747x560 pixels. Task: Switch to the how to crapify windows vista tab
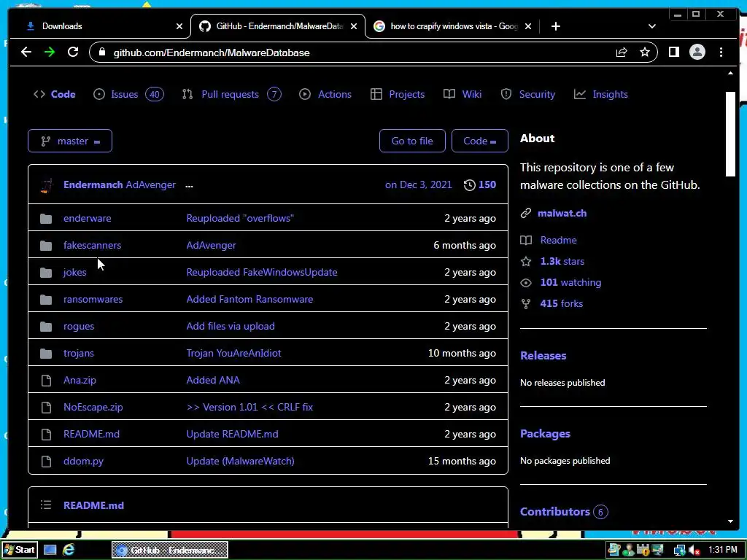(x=454, y=26)
